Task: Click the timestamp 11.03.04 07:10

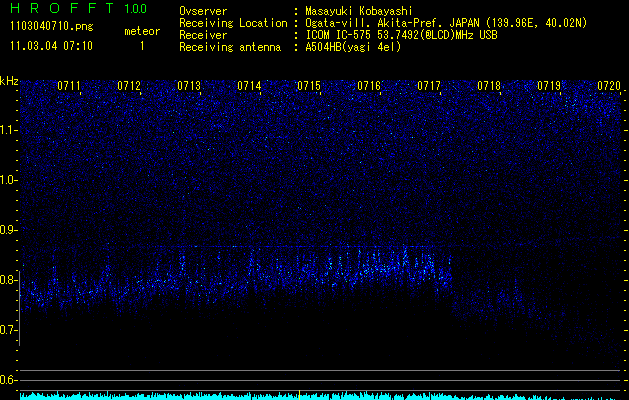Action: point(51,46)
